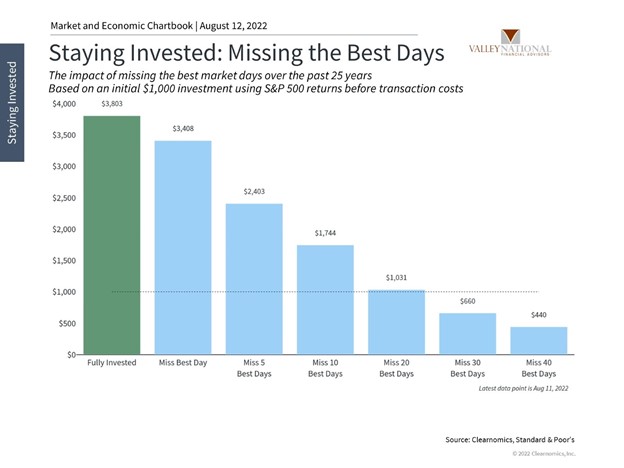Screen dimensions: 624x468
Task: Select the Miss Best Day bar
Action: [183, 247]
